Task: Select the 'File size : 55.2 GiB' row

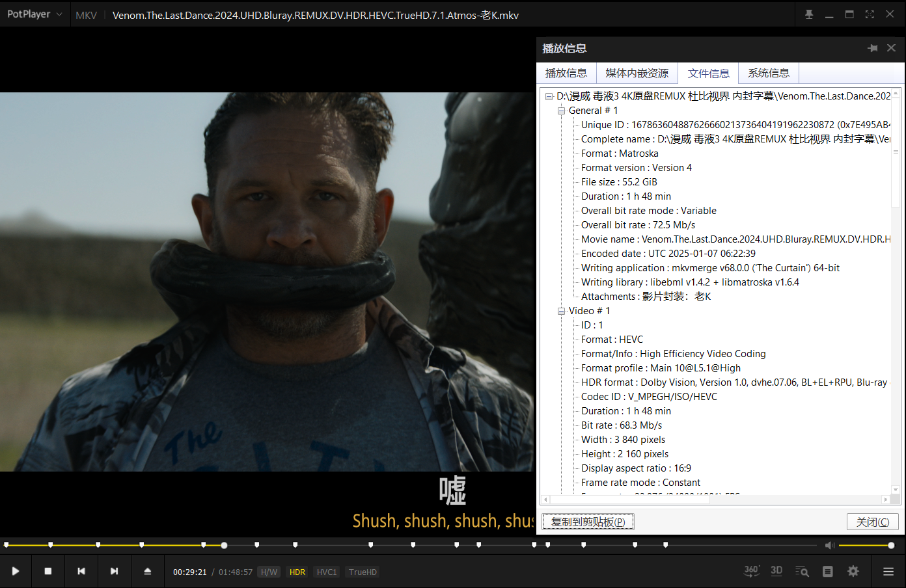Action: point(619,182)
